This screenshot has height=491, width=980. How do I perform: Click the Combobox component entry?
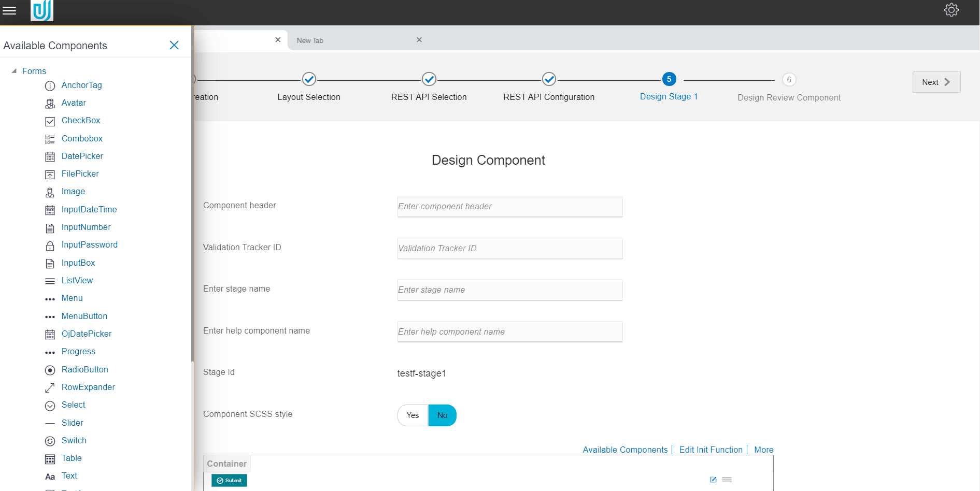(x=81, y=138)
